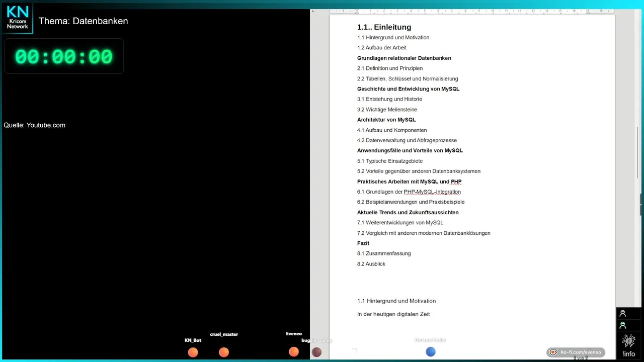The width and height of the screenshot is (644, 362).
Task: Click the Ko-fi cup icon
Action: tap(553, 352)
